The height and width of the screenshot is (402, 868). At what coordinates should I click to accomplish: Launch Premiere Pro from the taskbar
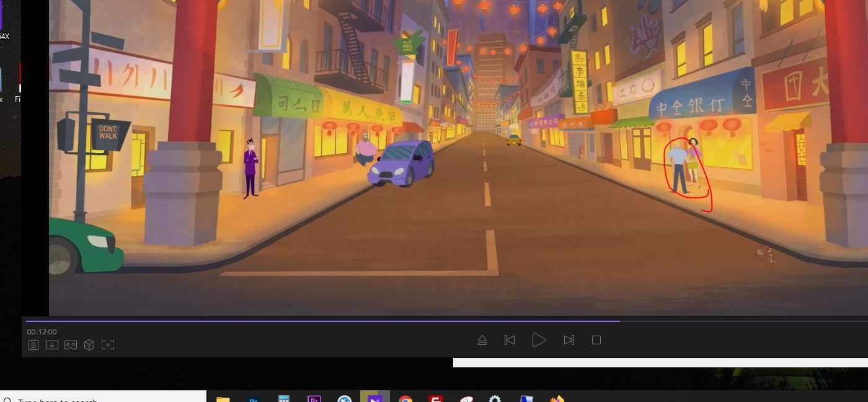314,399
